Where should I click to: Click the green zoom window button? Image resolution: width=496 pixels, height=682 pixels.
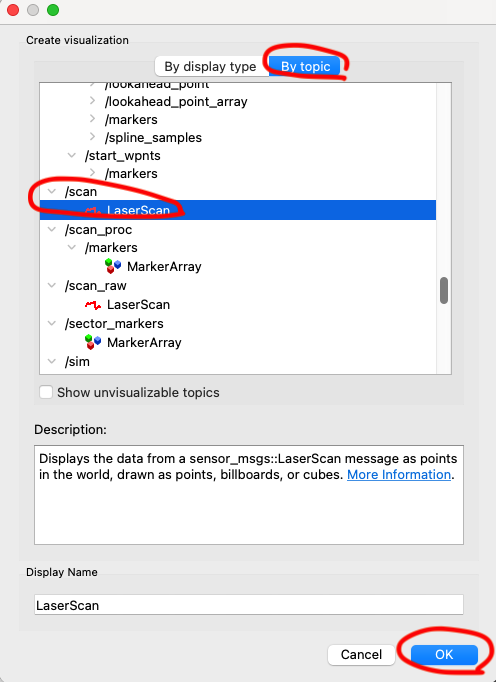tap(53, 10)
